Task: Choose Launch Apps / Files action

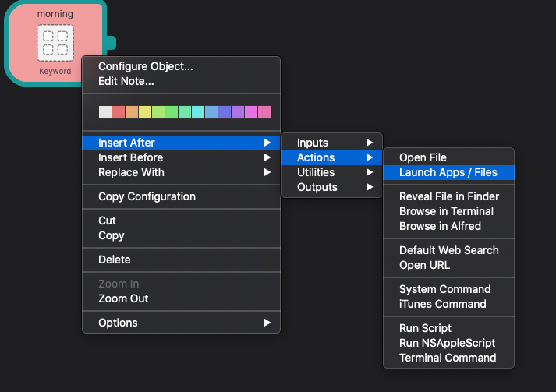Action: [448, 172]
